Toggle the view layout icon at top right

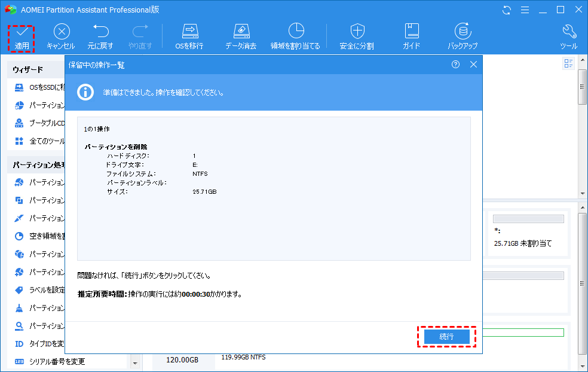[x=568, y=63]
